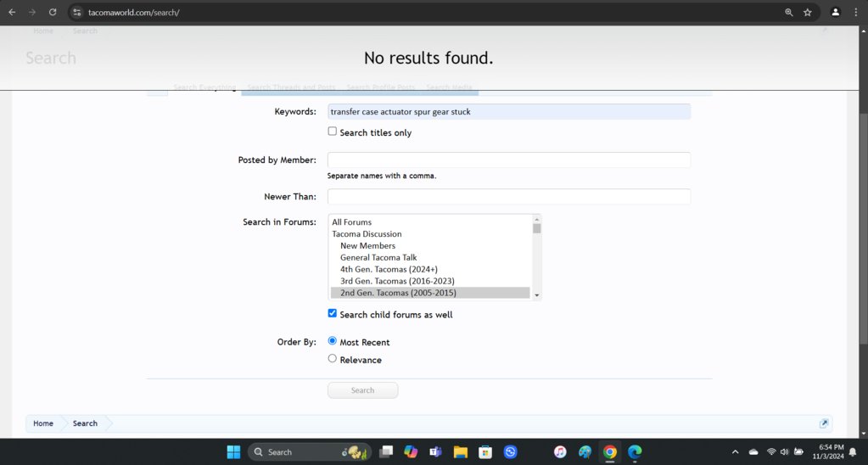Click the browser forward arrow
The width and height of the screenshot is (868, 465).
coord(32,12)
